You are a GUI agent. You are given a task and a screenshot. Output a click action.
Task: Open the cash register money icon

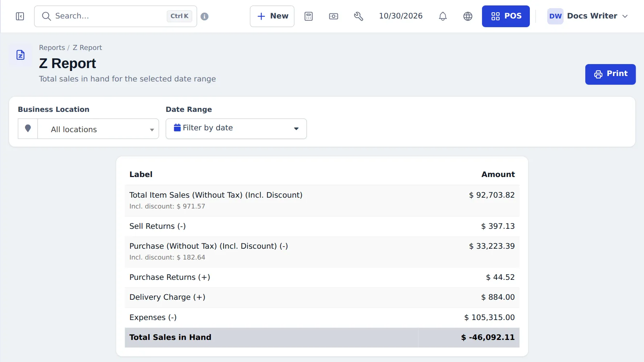click(x=333, y=16)
